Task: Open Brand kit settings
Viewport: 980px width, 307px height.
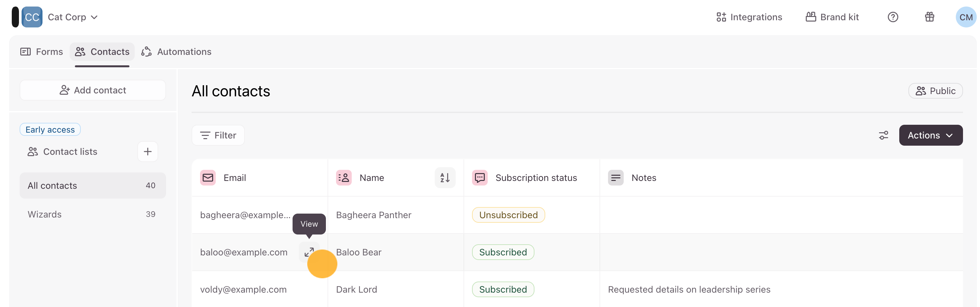Action: click(832, 17)
